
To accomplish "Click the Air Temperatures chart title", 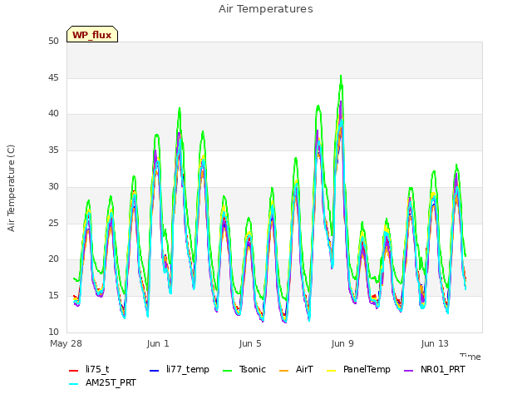I will coord(266,9).
